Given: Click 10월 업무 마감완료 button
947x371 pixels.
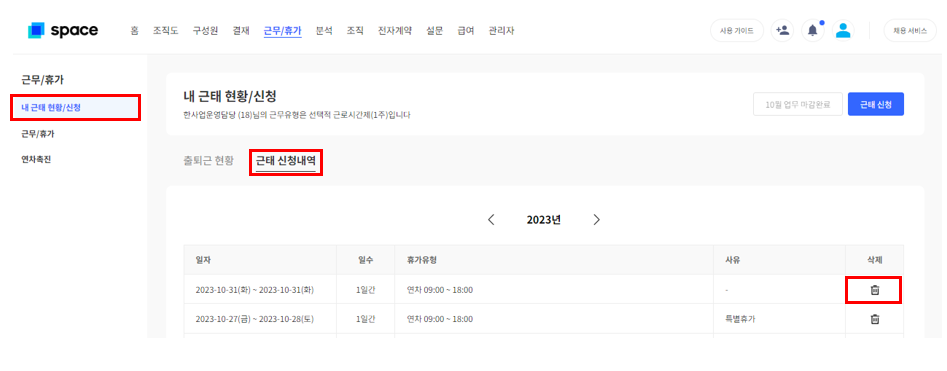Looking at the screenshot, I should pyautogui.click(x=797, y=104).
